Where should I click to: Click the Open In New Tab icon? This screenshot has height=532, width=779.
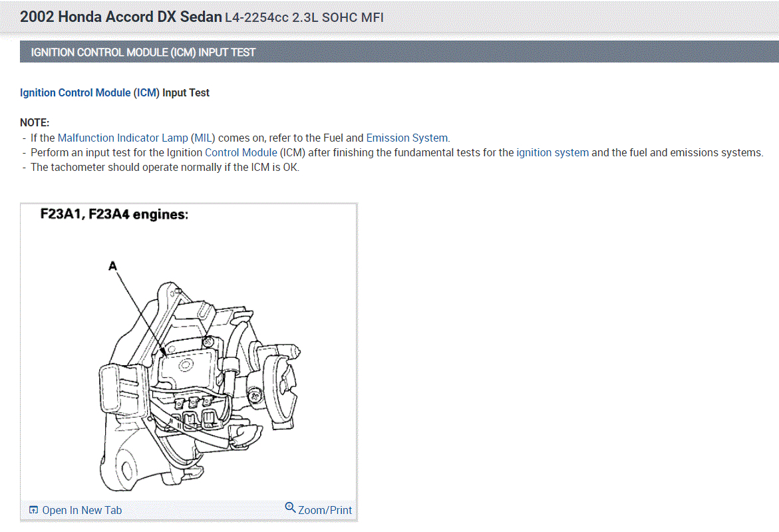[33, 509]
